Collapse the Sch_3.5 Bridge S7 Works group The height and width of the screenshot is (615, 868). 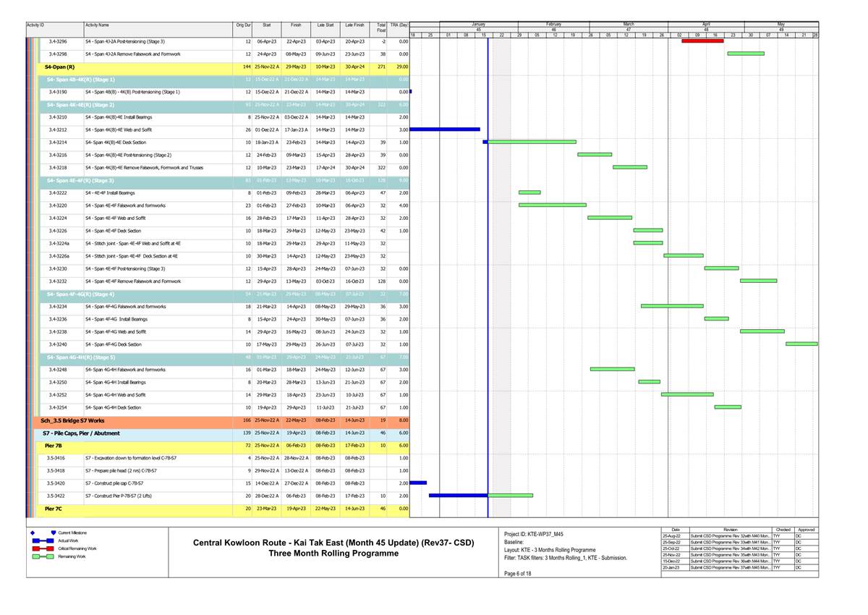coord(72,420)
